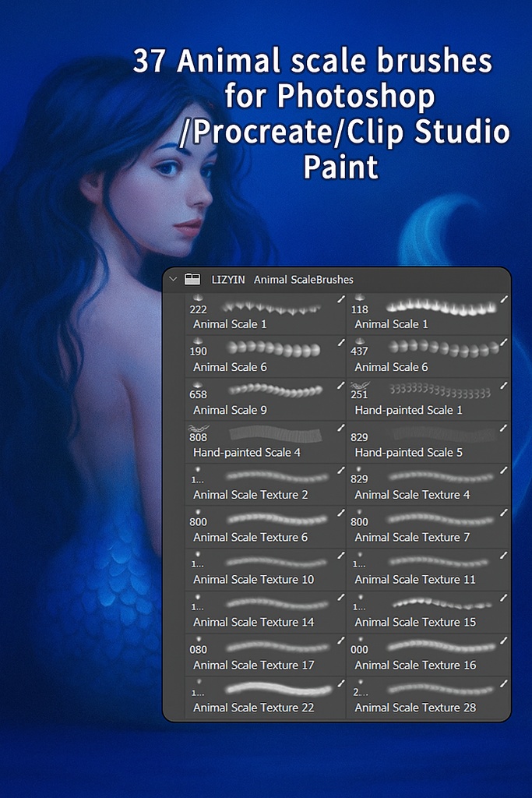
Task: Click brush tip icon above size 222
Action: [198, 297]
